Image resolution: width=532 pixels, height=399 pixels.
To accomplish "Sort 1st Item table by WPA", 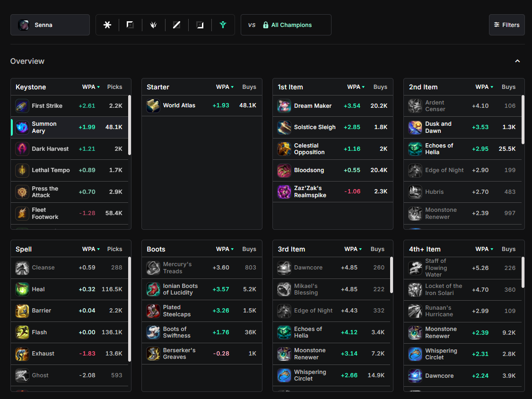I will (356, 87).
